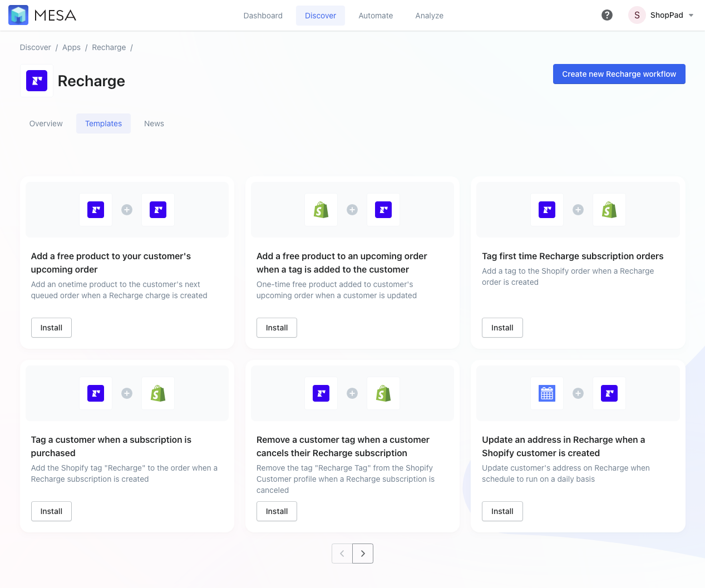Switch to the Overview tab
The width and height of the screenshot is (705, 588).
pyautogui.click(x=46, y=123)
